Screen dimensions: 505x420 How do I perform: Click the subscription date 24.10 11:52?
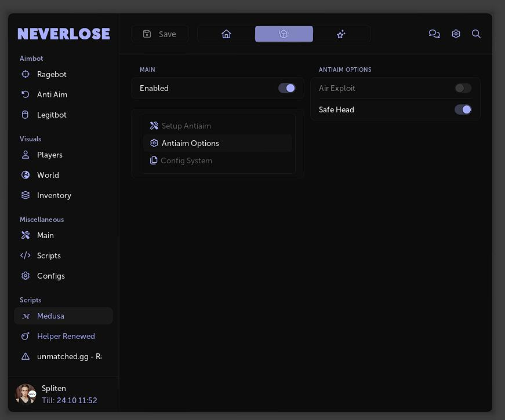pyautogui.click(x=77, y=400)
